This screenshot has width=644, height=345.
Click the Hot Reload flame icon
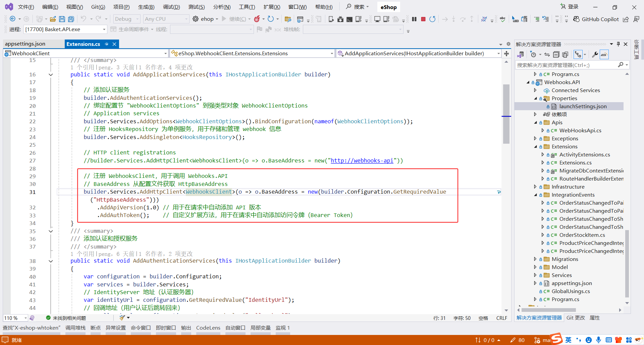coord(257,19)
